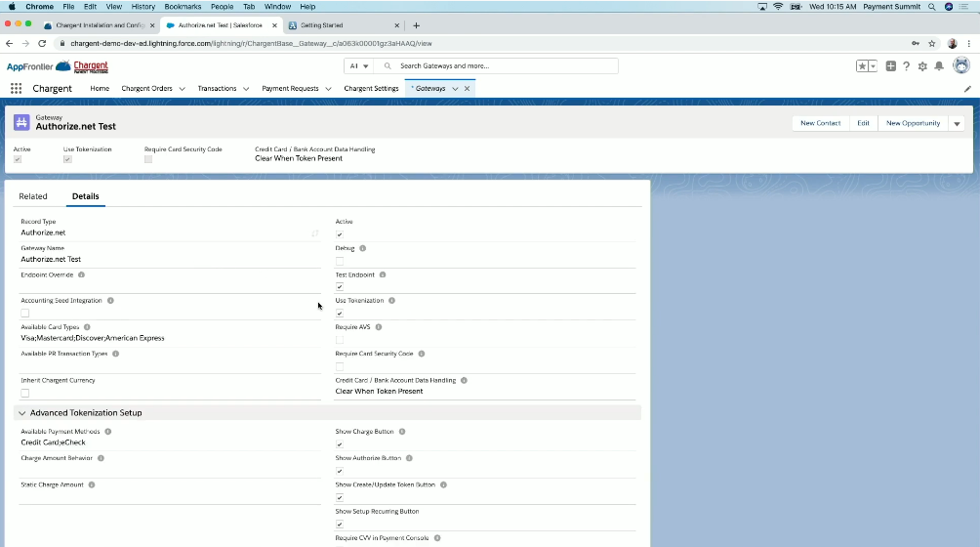Open the Setup gear icon
980x547 pixels.
pos(922,66)
